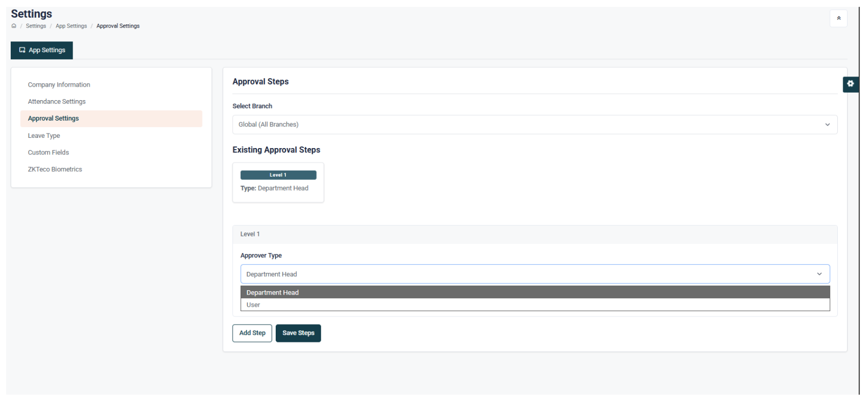Click the gear settings icon on right edge
This screenshot has height=407, width=868.
[850, 84]
